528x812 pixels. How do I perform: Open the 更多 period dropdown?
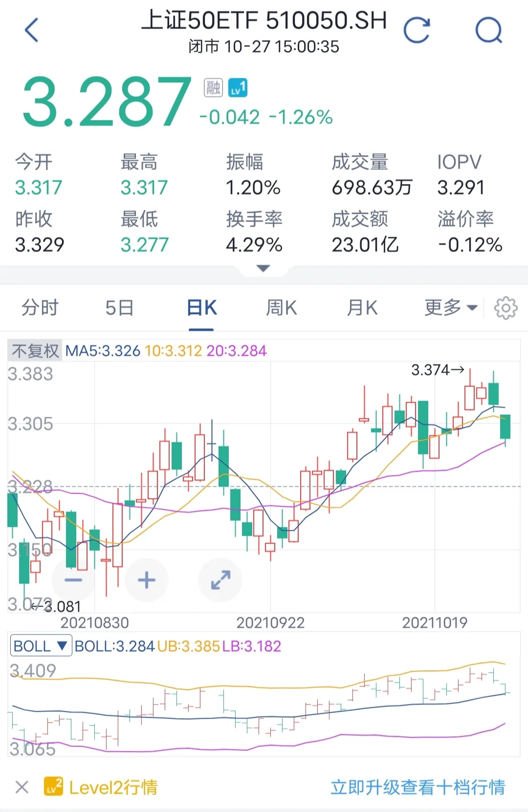(x=451, y=308)
